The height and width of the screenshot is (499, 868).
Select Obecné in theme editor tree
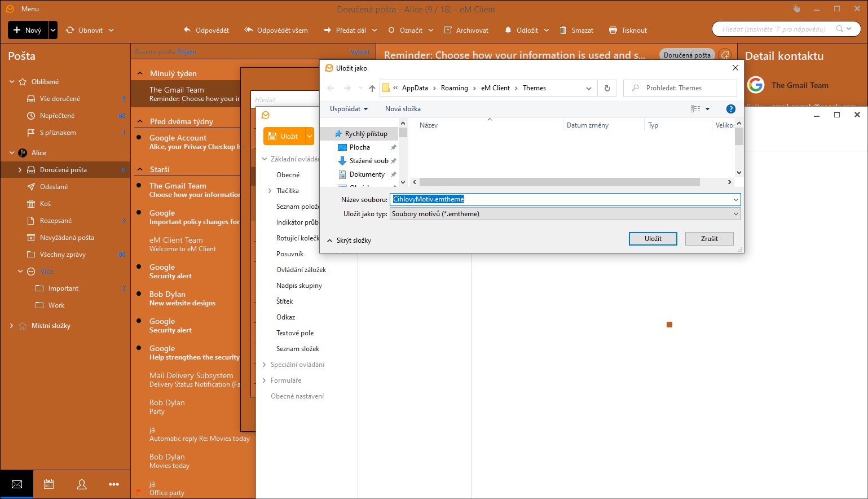click(x=288, y=175)
